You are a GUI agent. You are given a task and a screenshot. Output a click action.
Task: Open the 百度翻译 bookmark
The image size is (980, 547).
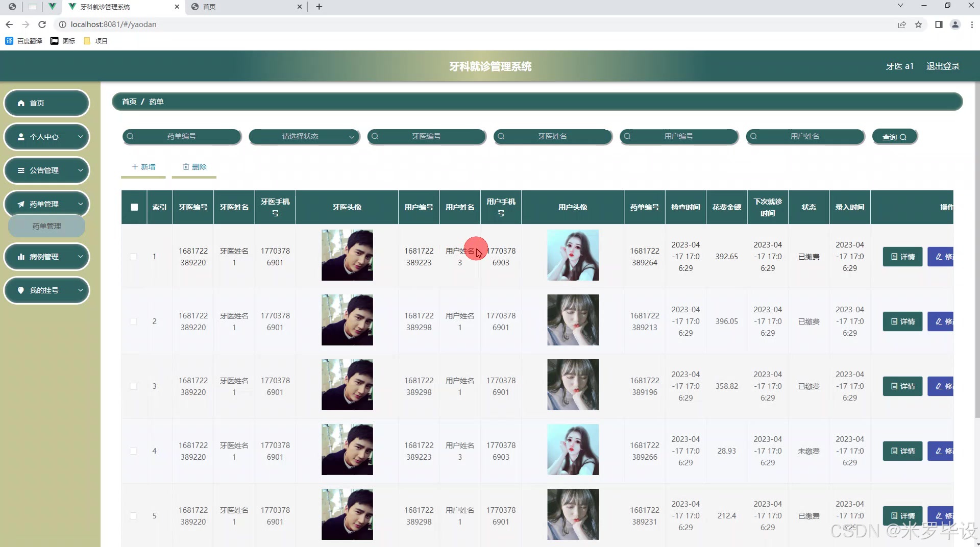click(x=24, y=41)
